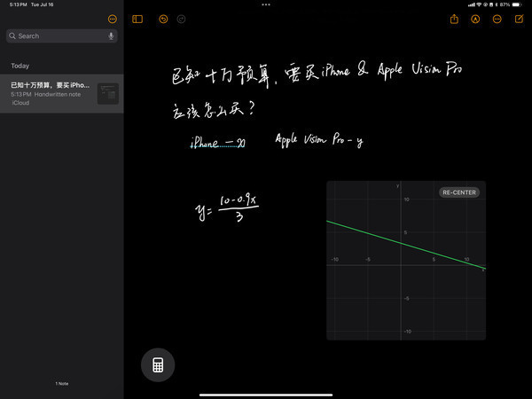Tap the green line in the graph
This screenshot has width=532, height=399.
click(406, 245)
